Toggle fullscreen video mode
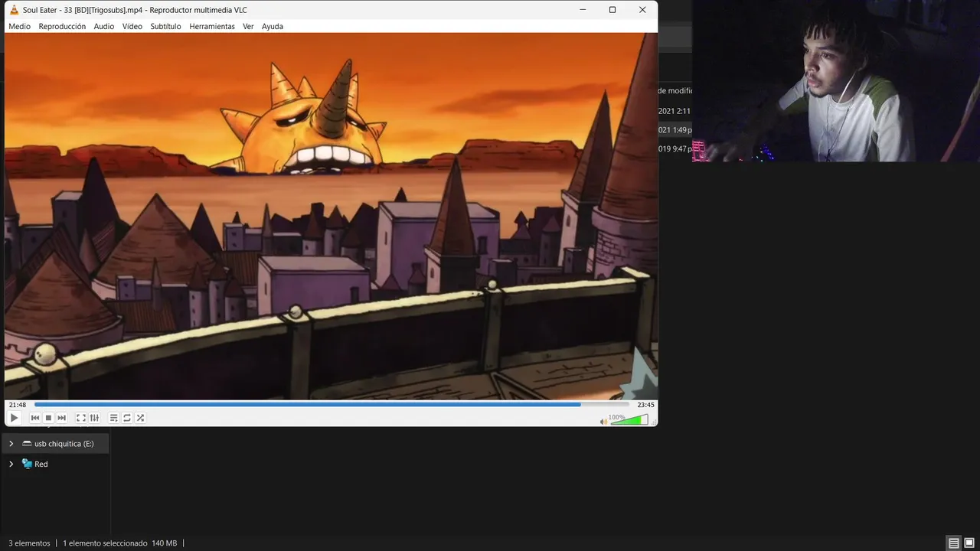Screen dimensions: 980x551 80,418
